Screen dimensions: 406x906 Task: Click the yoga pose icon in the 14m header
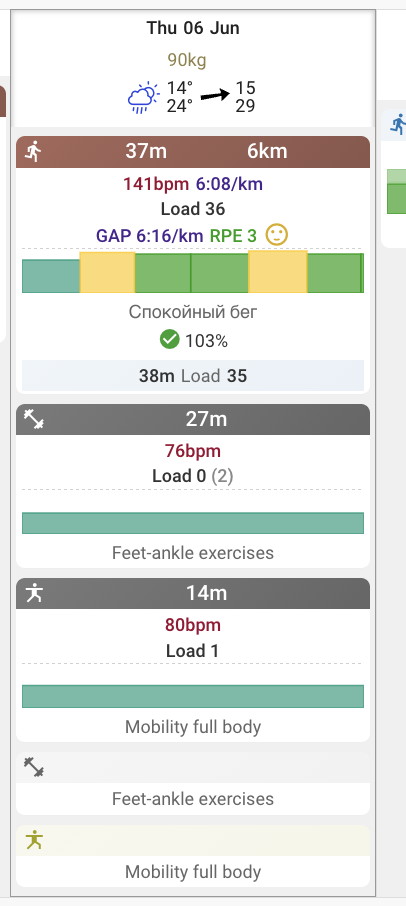(x=34, y=593)
